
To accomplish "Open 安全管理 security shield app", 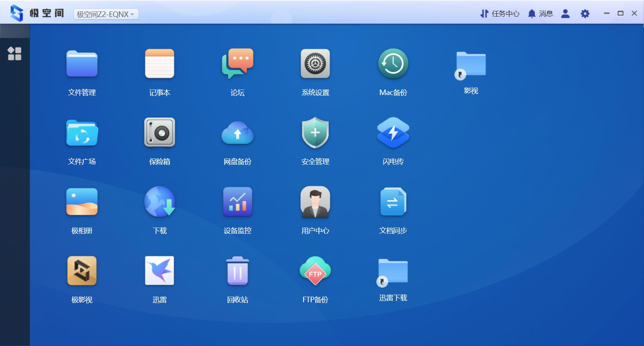I will [x=315, y=133].
